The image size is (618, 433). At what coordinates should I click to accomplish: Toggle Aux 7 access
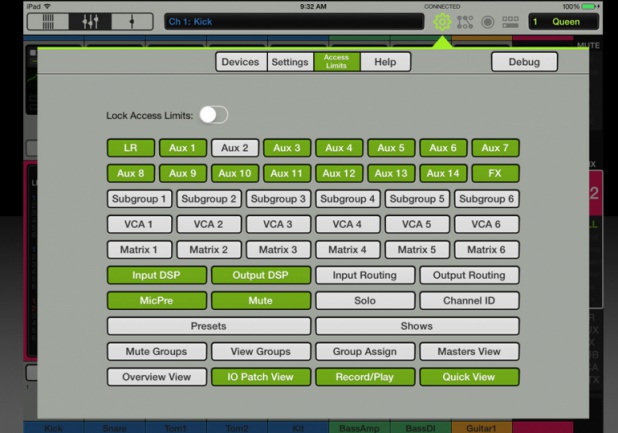pos(495,148)
